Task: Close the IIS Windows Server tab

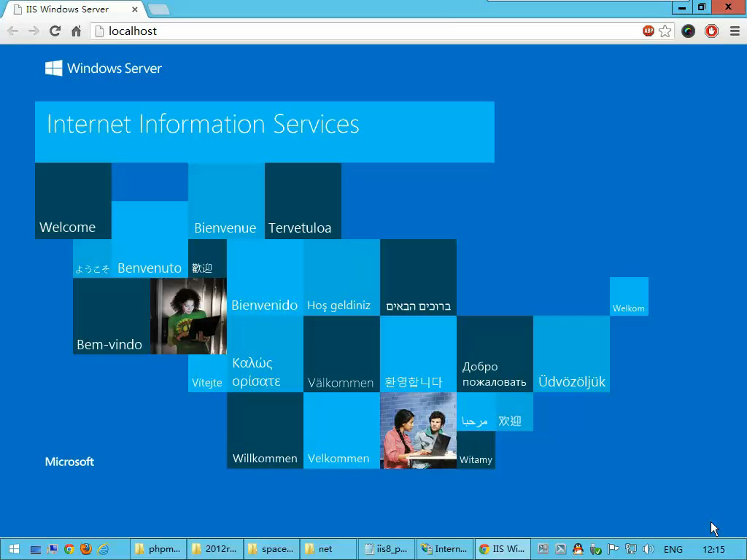Action: point(135,9)
